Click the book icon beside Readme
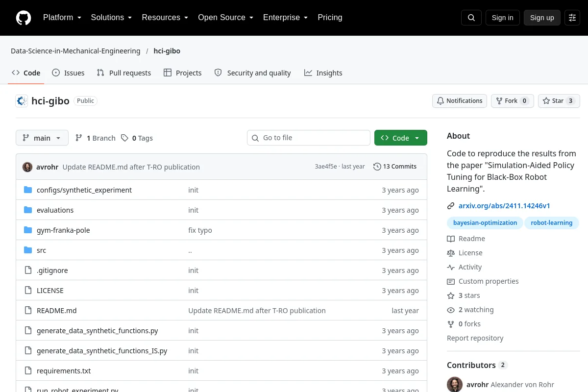588x392 pixels. (451, 239)
